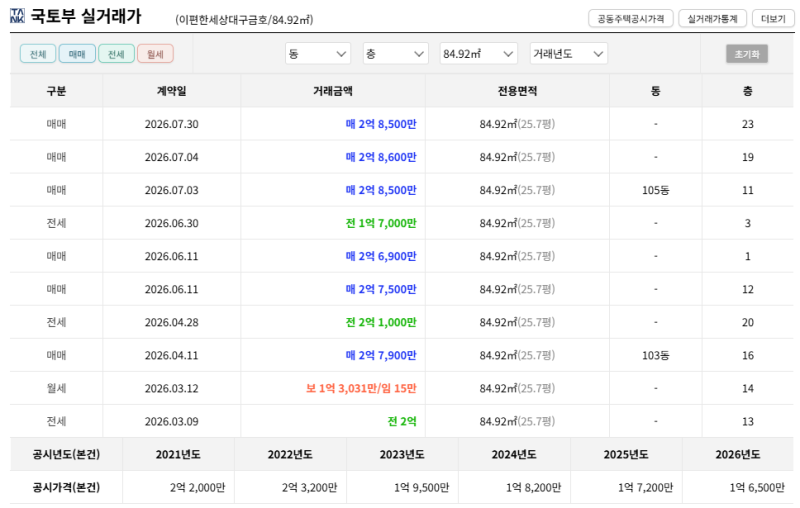This screenshot has width=800, height=508.
Task: Click 공시가격 1억 7,200만
Action: pos(645,488)
